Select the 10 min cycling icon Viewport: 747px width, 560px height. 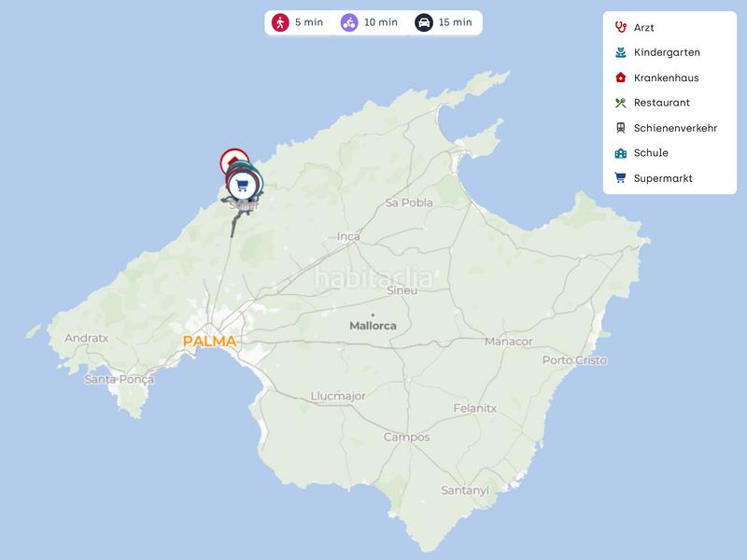click(x=349, y=22)
